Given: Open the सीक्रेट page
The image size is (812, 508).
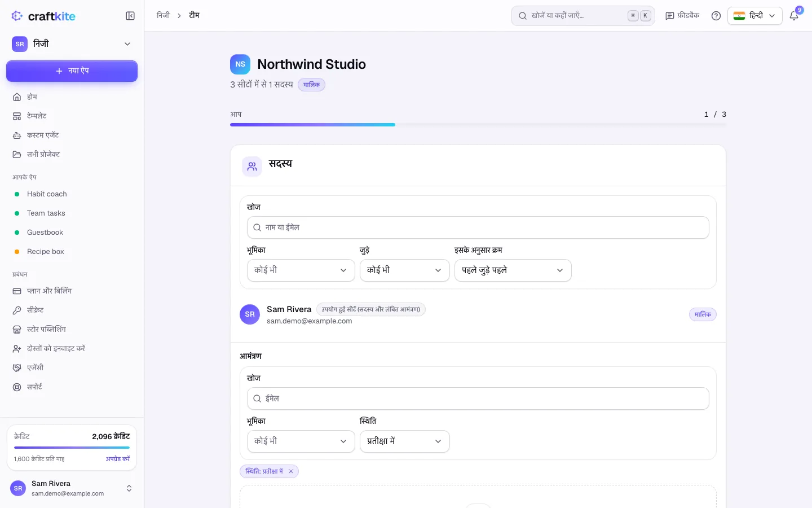Looking at the screenshot, I should 72,310.
